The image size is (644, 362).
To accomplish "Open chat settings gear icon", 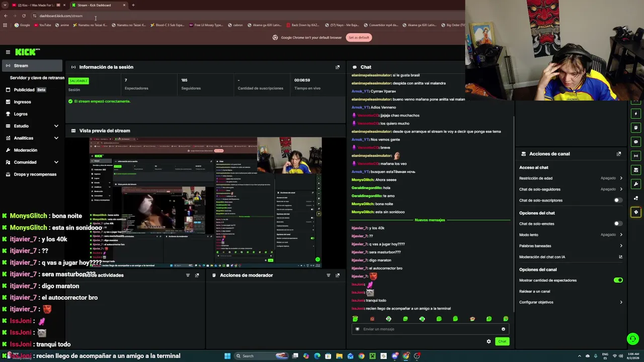I will (x=489, y=341).
